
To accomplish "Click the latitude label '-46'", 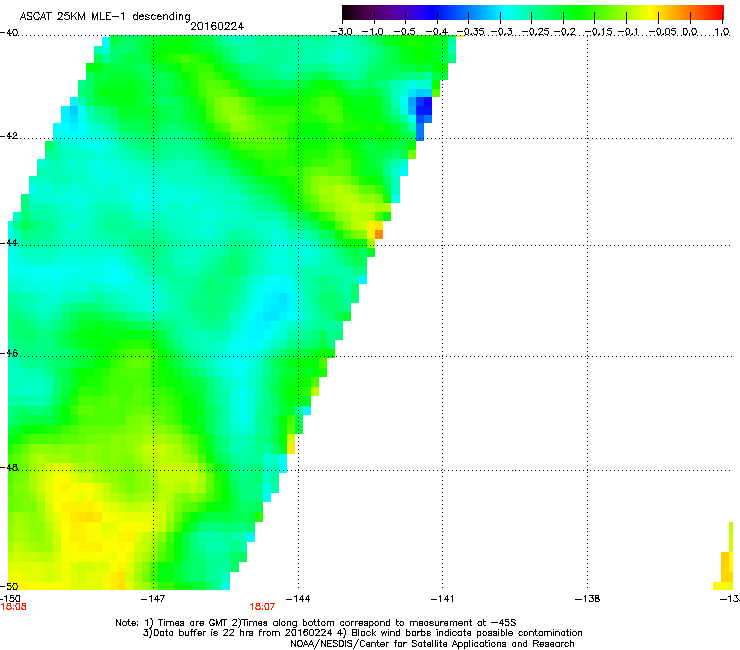I will coord(9,354).
